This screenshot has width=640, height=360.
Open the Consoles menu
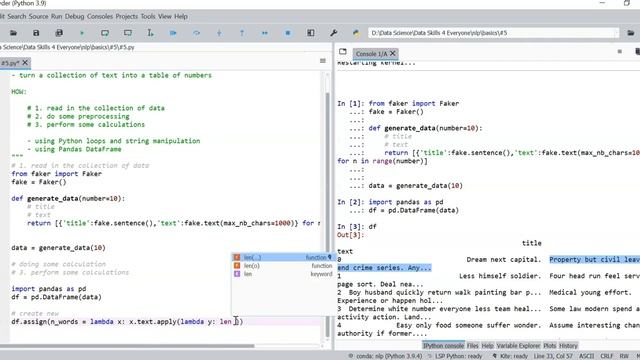click(x=100, y=16)
